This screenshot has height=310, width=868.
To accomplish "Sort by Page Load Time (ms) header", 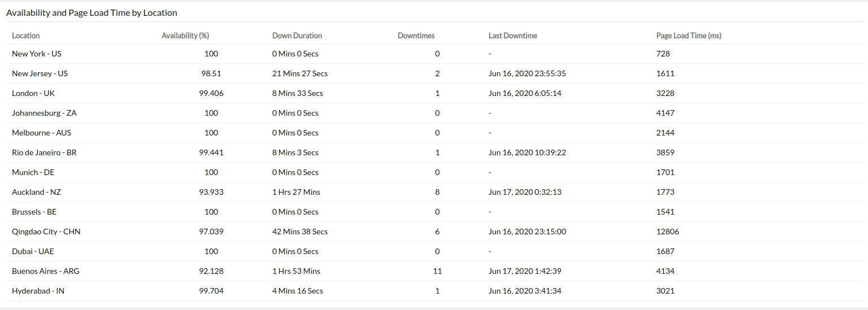I will pyautogui.click(x=688, y=36).
